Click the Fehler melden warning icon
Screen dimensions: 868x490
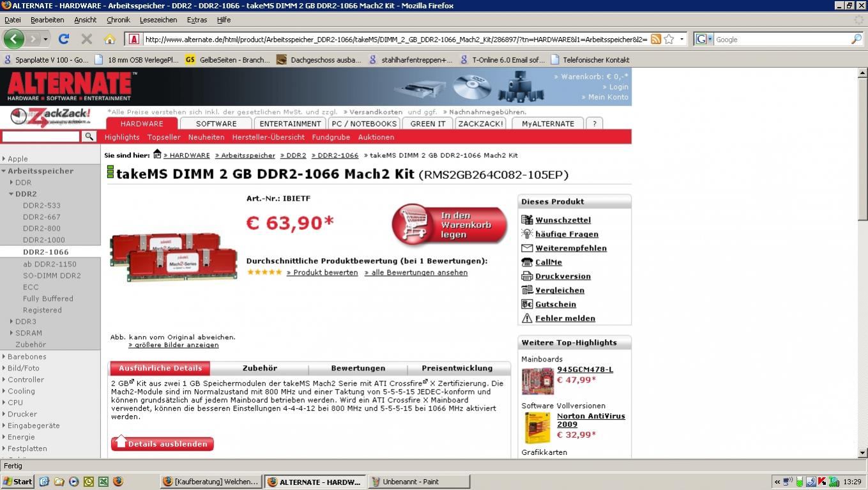[527, 318]
